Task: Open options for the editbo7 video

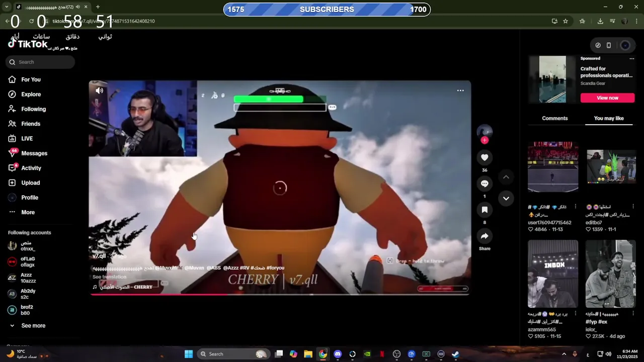Action: pos(633,207)
